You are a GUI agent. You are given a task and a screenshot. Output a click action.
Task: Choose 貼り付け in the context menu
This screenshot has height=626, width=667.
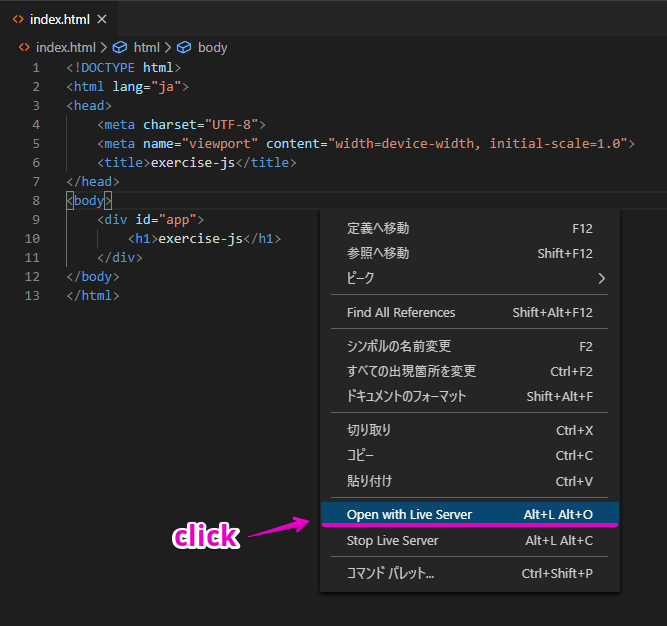point(369,480)
